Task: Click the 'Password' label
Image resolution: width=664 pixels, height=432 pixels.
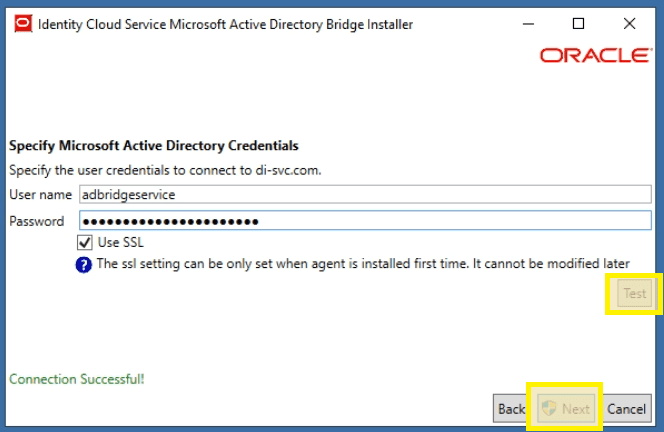Action: [x=36, y=221]
